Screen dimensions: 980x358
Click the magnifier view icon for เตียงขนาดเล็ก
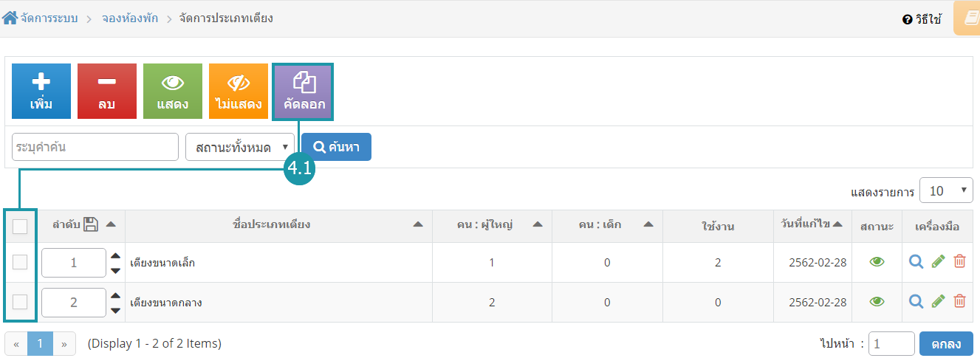916,261
